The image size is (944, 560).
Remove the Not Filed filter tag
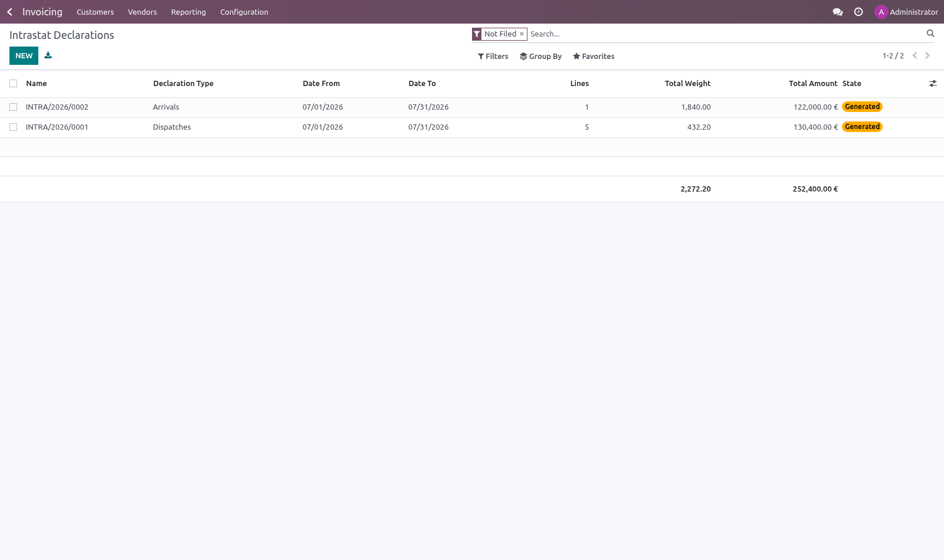522,34
